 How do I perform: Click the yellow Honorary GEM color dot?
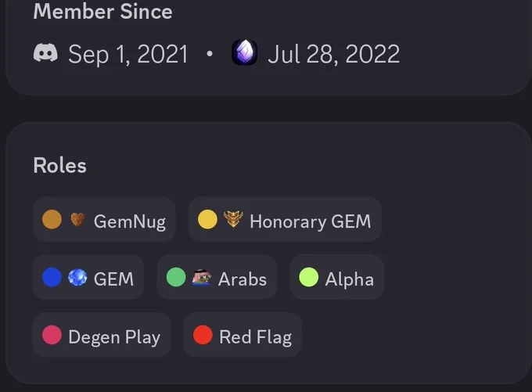pyautogui.click(x=207, y=220)
